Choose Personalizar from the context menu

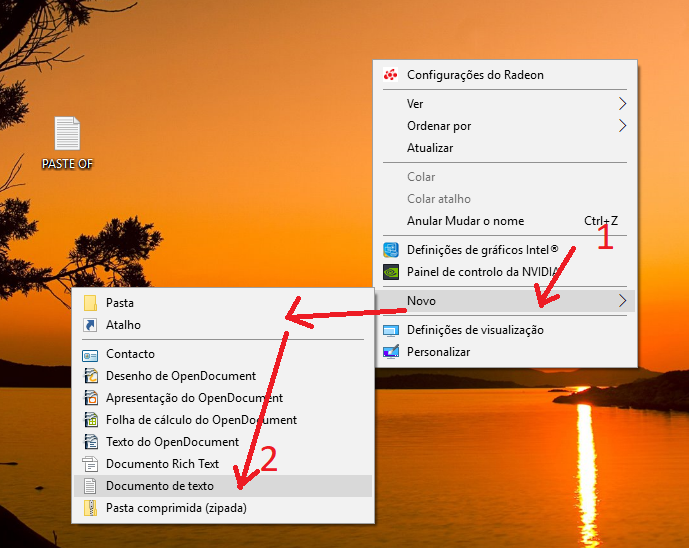tap(505, 352)
